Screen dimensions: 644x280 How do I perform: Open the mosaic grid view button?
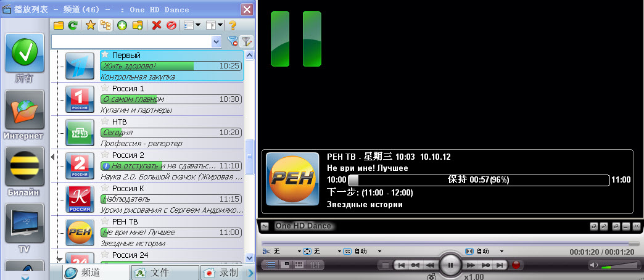point(299,265)
